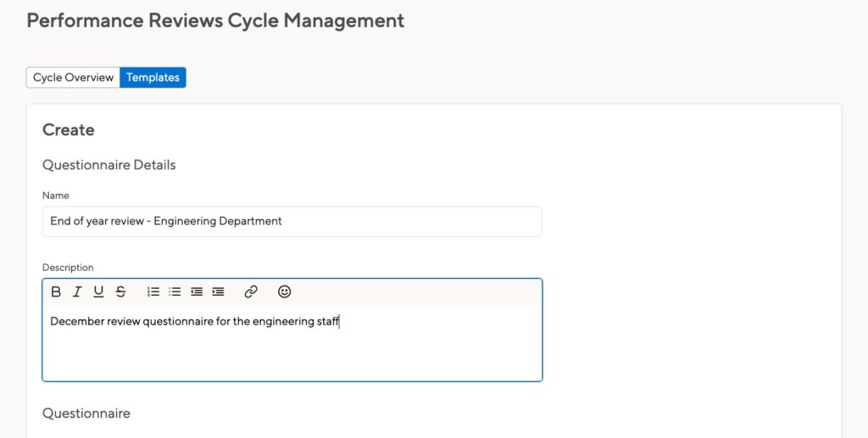Focus the questionnaire Name input field

292,222
